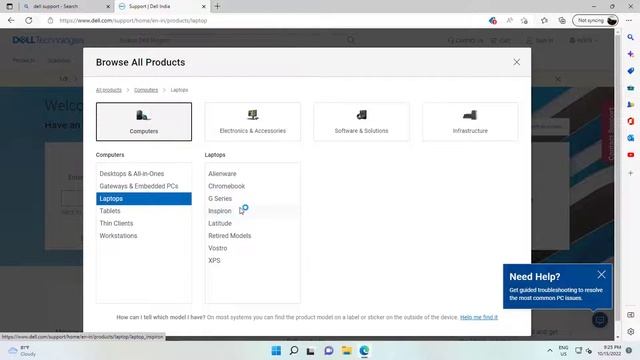Choose G Series from the Laptops list
This screenshot has height=360, width=640.
253,198
